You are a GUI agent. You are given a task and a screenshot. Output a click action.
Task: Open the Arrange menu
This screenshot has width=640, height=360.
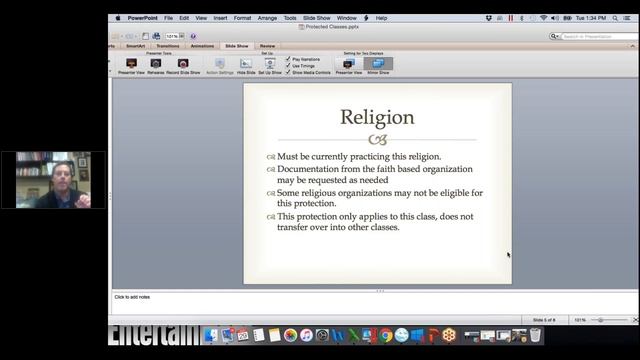click(267, 18)
